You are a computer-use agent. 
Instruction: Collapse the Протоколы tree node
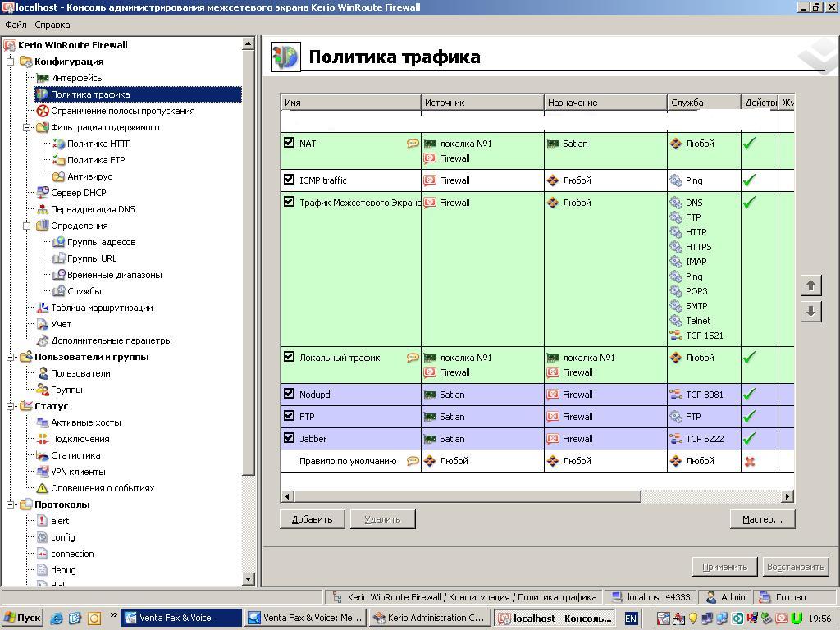coord(10,504)
